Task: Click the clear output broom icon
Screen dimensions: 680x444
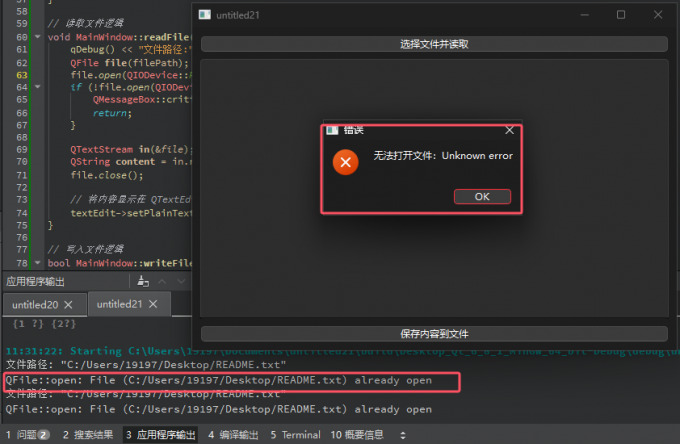Action: [x=143, y=281]
